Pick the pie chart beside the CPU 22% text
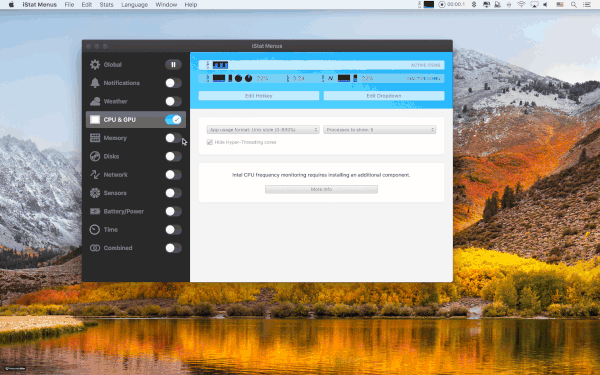 point(248,78)
